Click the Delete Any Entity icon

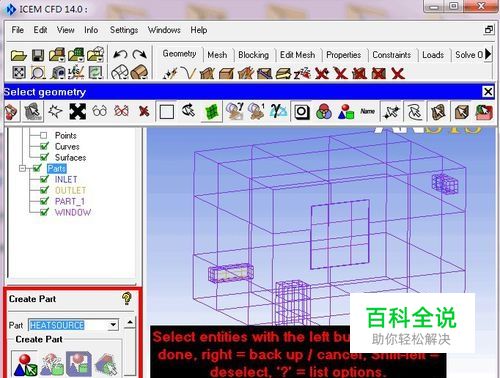tap(398, 73)
